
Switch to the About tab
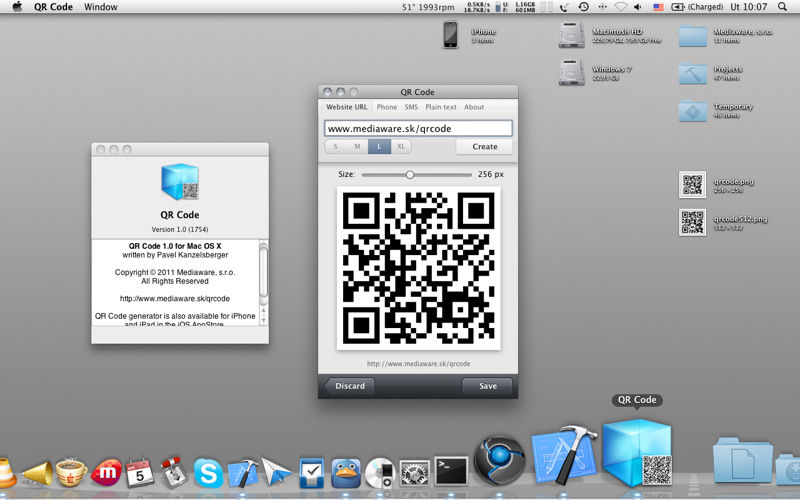pos(474,107)
